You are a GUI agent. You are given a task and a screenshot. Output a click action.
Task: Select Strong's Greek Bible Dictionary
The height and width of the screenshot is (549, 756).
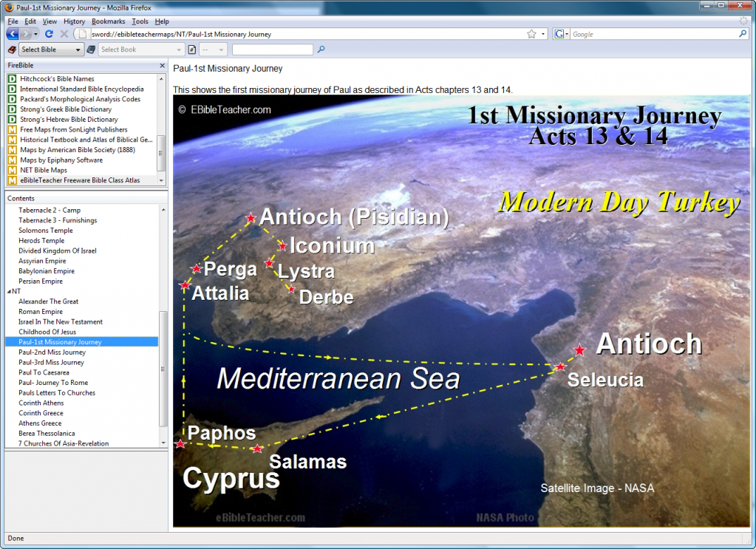[x=66, y=109]
